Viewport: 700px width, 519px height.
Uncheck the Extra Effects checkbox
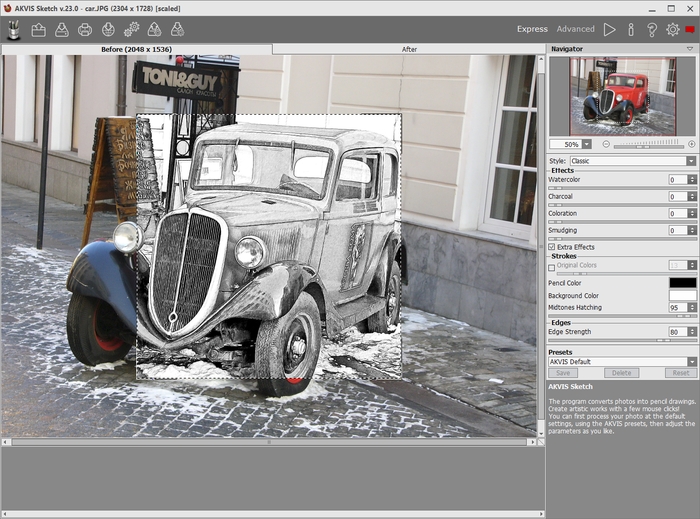(x=552, y=247)
